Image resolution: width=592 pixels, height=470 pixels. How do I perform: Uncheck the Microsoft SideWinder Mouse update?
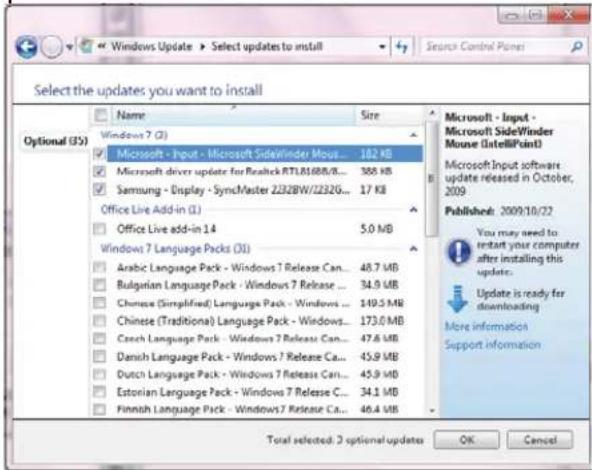(x=100, y=154)
